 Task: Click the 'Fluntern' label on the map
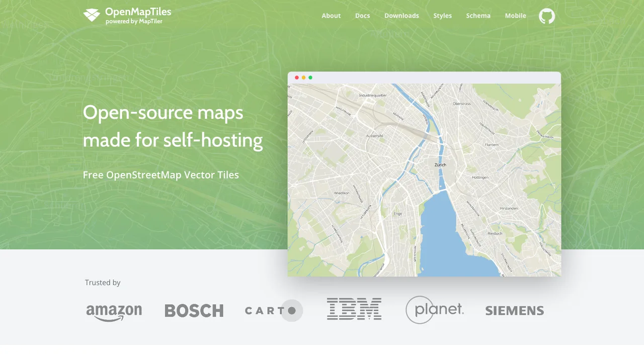point(492,145)
